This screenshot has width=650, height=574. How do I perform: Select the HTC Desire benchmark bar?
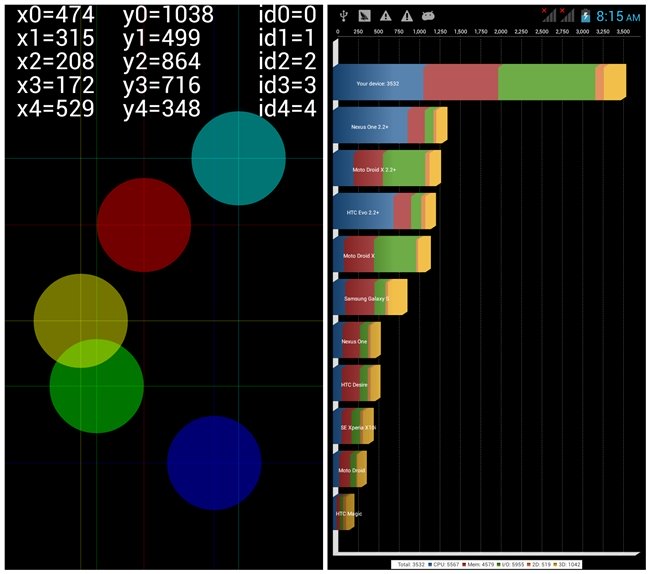(356, 384)
